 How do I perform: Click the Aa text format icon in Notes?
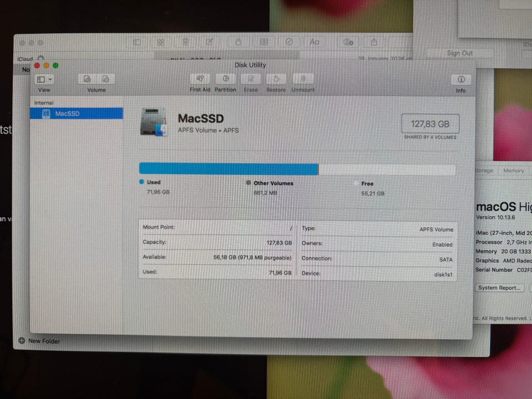[315, 42]
